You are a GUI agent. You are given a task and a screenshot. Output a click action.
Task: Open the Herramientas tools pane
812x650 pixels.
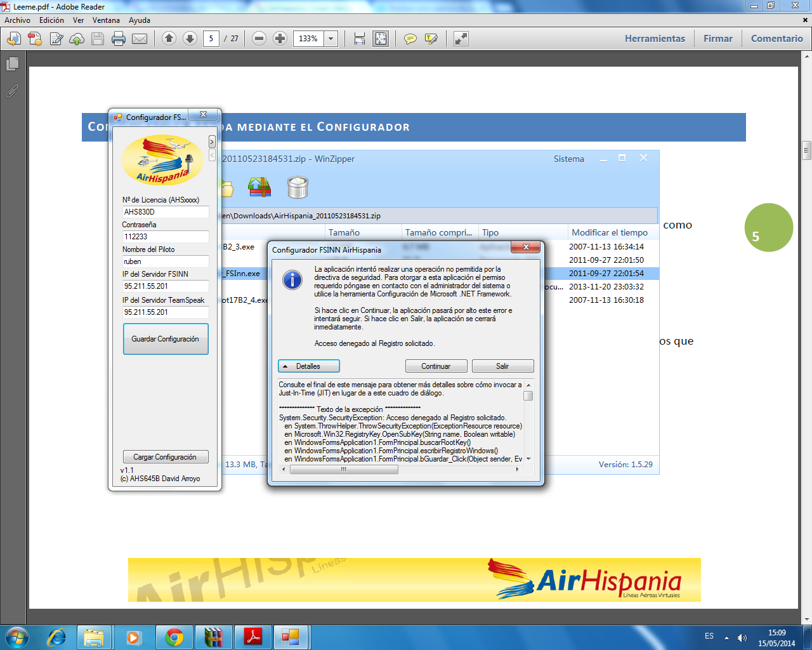(x=655, y=39)
